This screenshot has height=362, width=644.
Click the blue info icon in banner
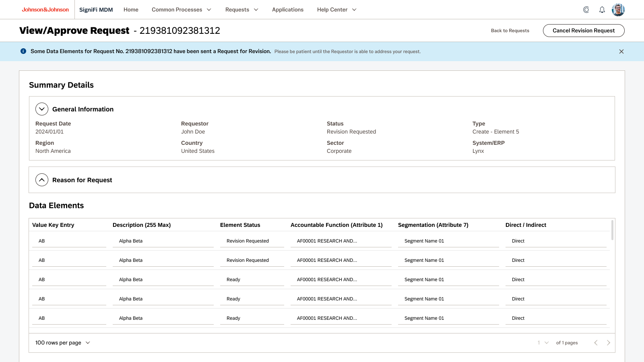point(23,51)
